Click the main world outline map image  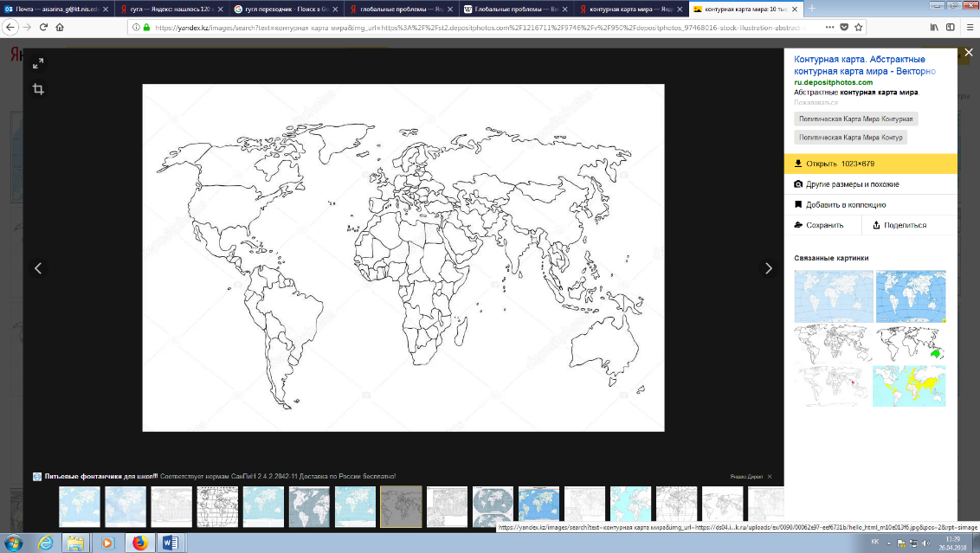click(403, 257)
